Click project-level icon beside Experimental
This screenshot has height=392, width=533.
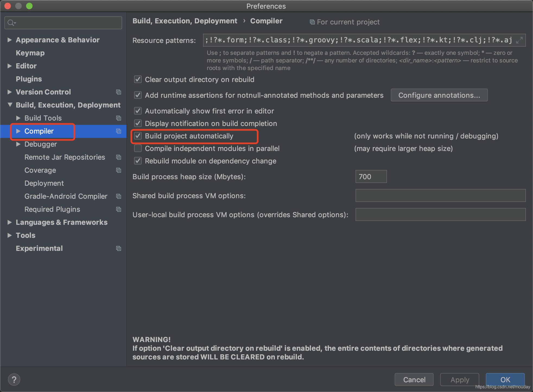coord(119,248)
